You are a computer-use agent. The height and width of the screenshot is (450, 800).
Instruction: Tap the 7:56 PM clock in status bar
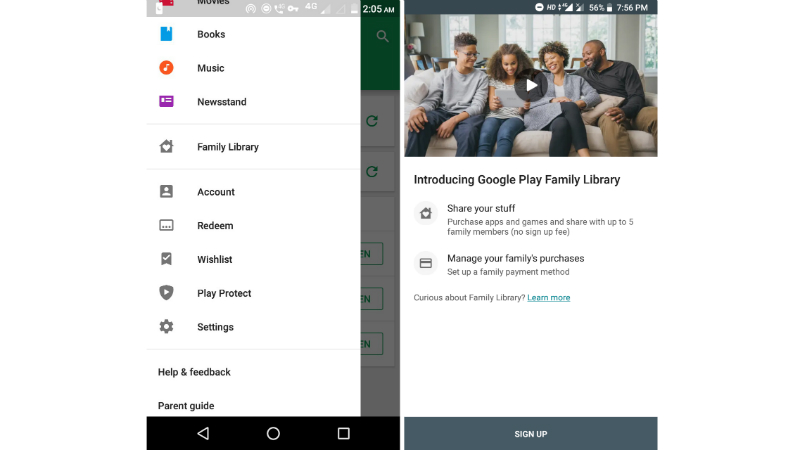pos(632,8)
